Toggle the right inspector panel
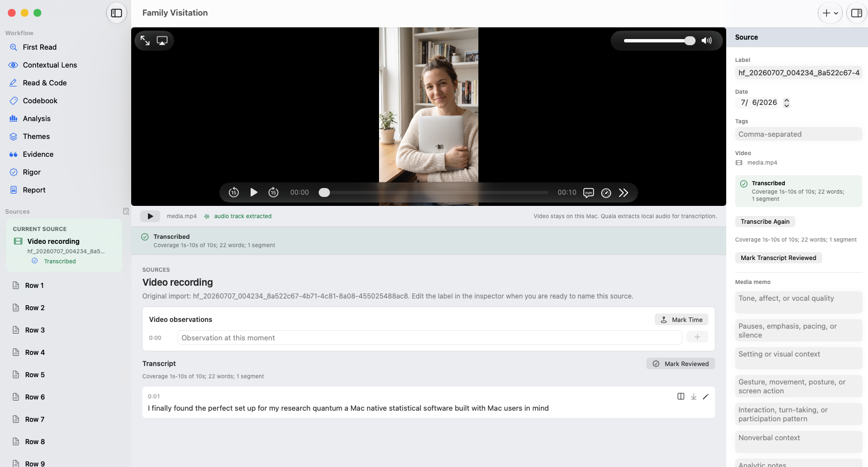The height and width of the screenshot is (467, 868). click(x=856, y=13)
